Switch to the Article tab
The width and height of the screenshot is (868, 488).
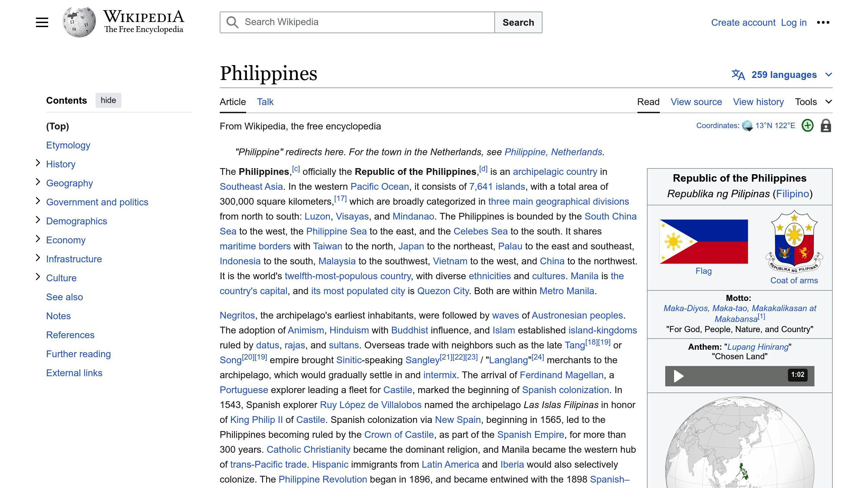click(x=233, y=102)
